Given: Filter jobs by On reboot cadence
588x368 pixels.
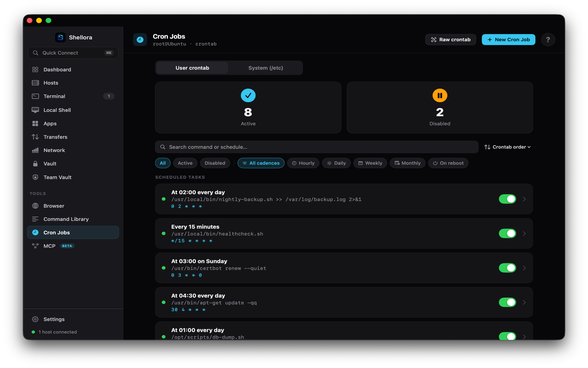Looking at the screenshot, I should [448, 163].
